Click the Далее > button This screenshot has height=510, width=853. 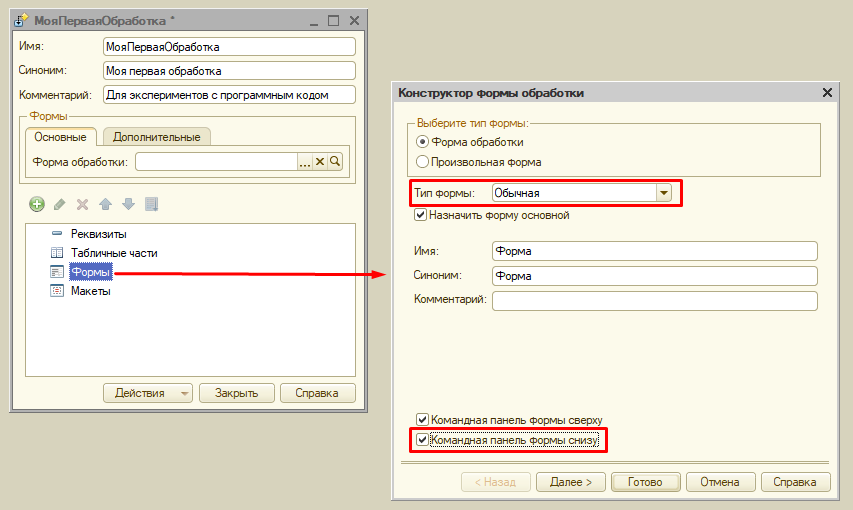pyautogui.click(x=571, y=482)
